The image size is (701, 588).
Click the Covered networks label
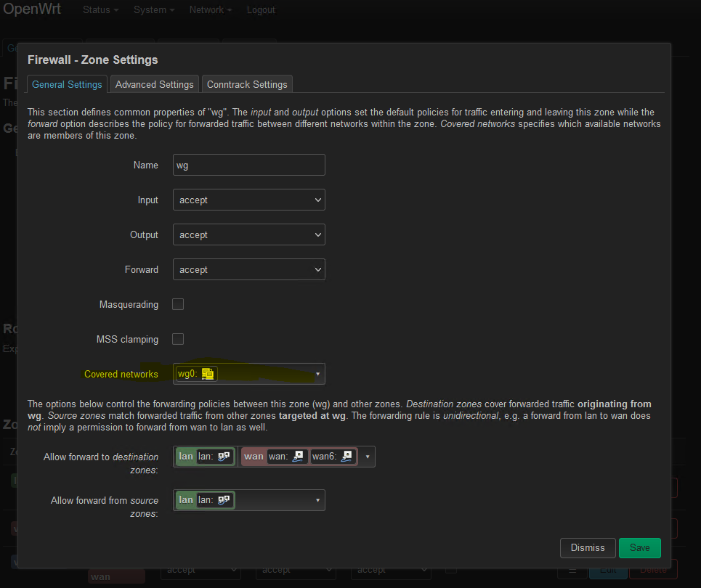(121, 374)
